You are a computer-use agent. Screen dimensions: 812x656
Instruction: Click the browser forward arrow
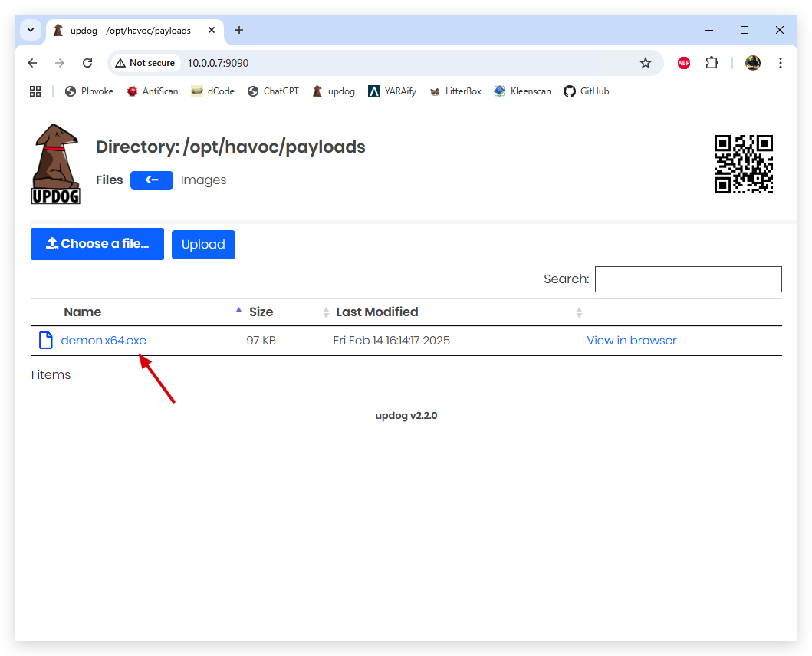click(60, 63)
